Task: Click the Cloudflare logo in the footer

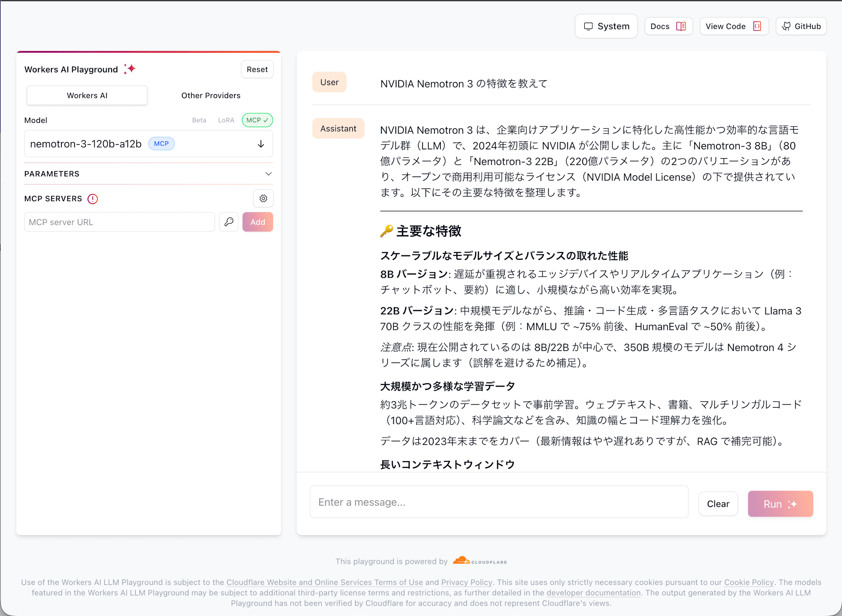Action: click(480, 561)
